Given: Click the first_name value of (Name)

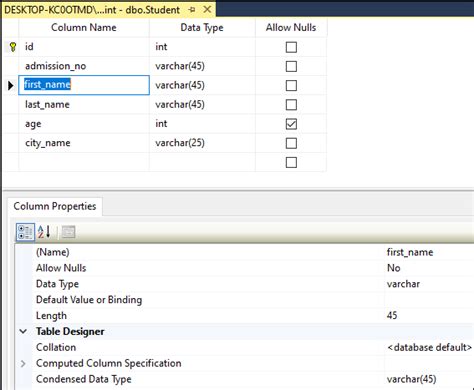Looking at the screenshot, I should pyautogui.click(x=410, y=252).
